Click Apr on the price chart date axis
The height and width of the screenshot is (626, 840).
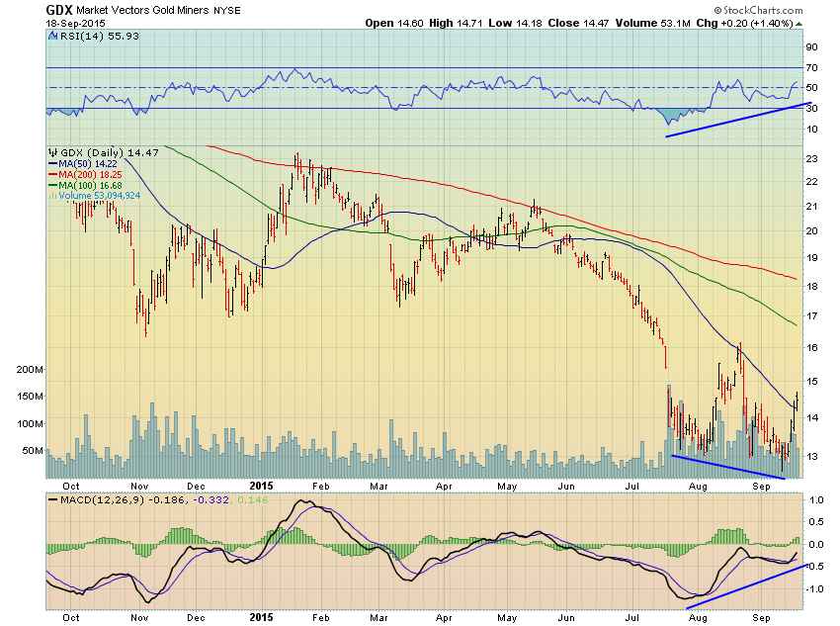444,487
